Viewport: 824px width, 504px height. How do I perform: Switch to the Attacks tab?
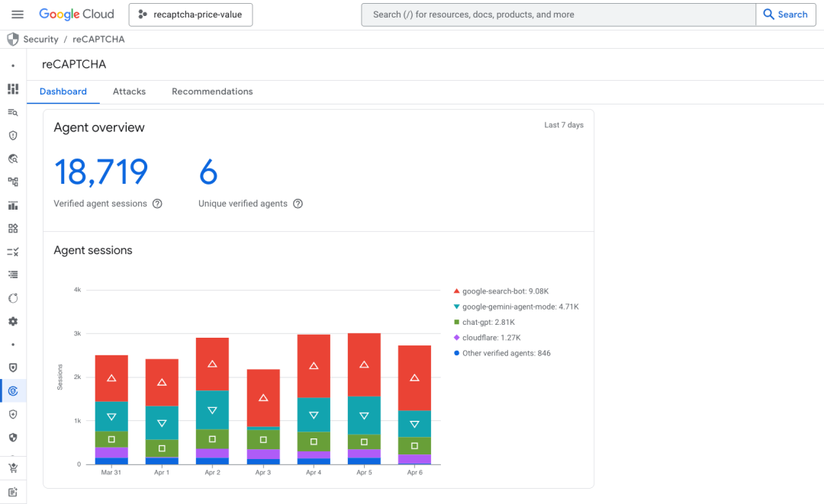(x=129, y=91)
